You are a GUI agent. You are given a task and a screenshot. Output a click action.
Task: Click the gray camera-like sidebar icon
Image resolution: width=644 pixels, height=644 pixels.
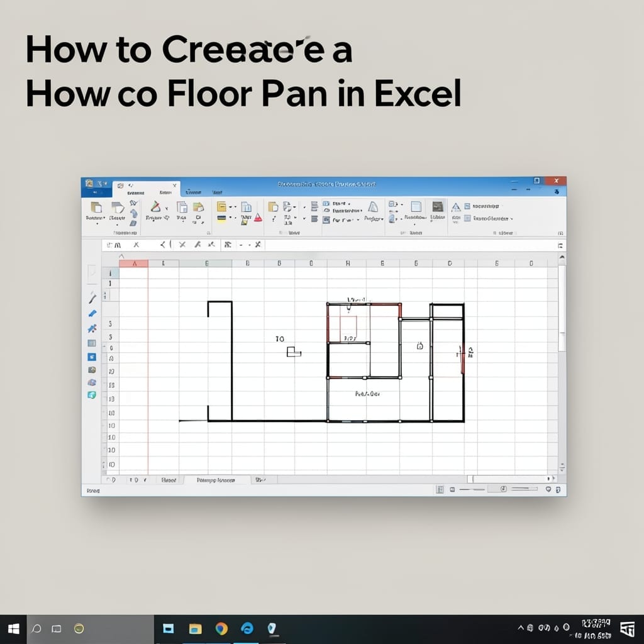pyautogui.click(x=92, y=370)
